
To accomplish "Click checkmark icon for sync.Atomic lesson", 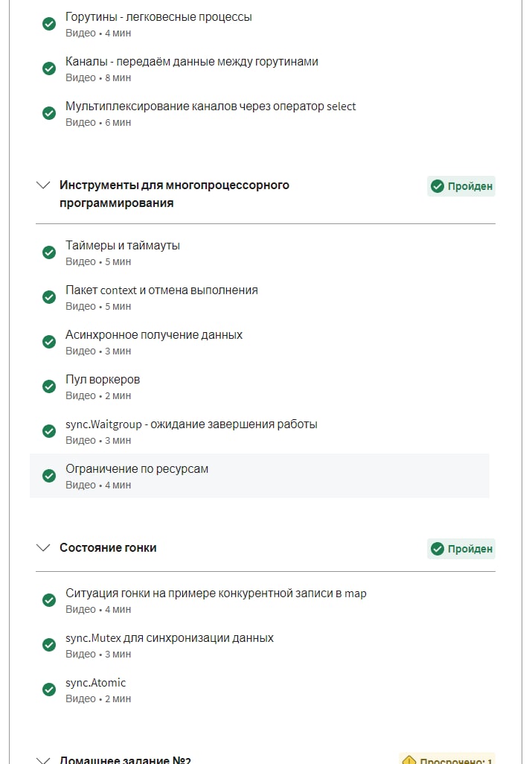I will pos(49,690).
